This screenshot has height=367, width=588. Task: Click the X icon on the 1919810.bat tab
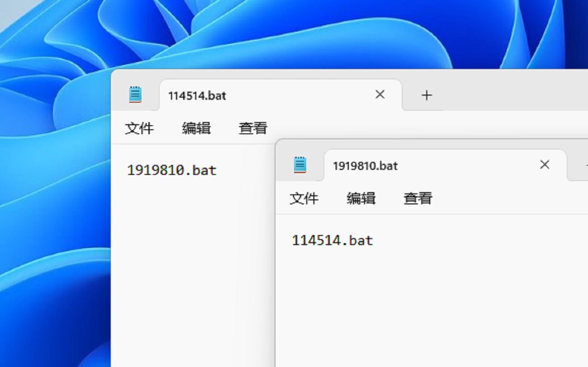545,165
